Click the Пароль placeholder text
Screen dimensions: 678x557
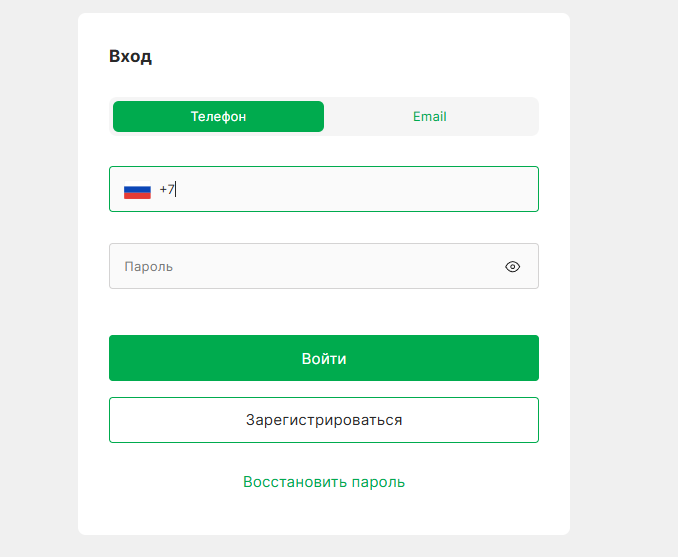click(149, 267)
